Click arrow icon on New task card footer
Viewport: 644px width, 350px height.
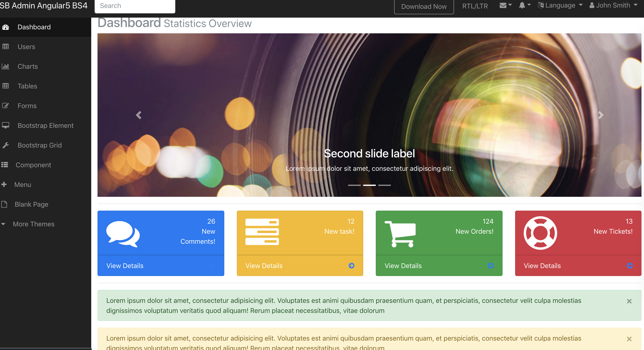(351, 266)
